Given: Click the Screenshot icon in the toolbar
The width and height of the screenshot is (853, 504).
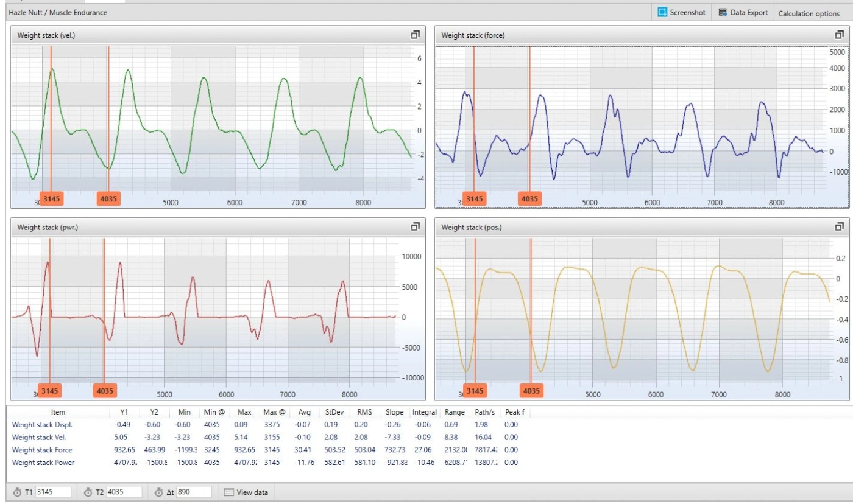Looking at the screenshot, I should 662,12.
